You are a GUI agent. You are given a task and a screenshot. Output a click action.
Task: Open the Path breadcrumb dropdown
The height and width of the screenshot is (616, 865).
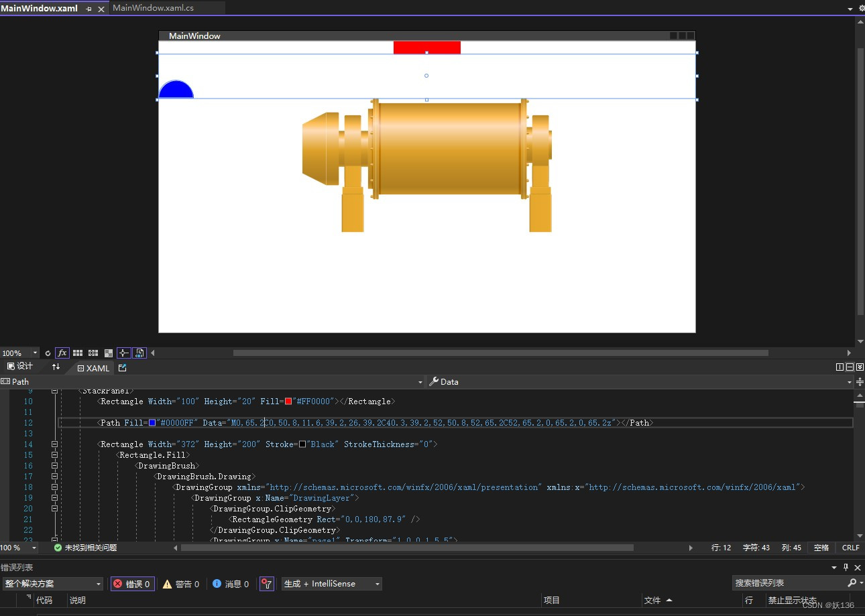(420, 381)
